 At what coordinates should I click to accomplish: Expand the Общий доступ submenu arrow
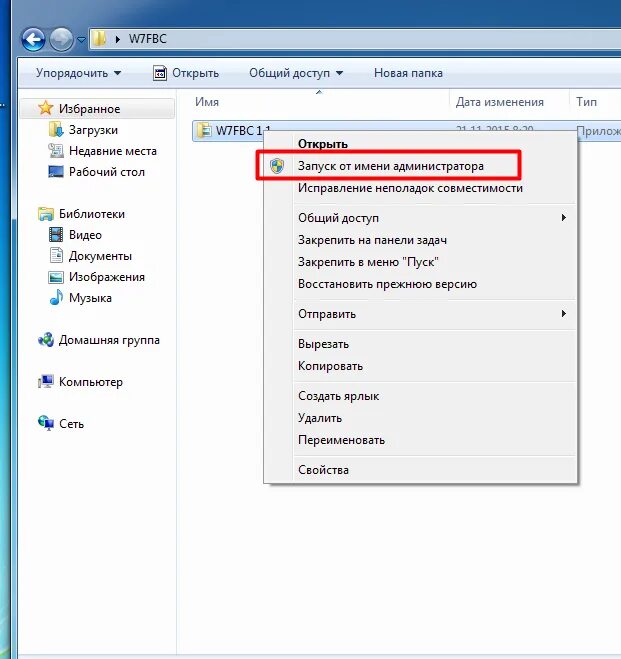coord(563,218)
